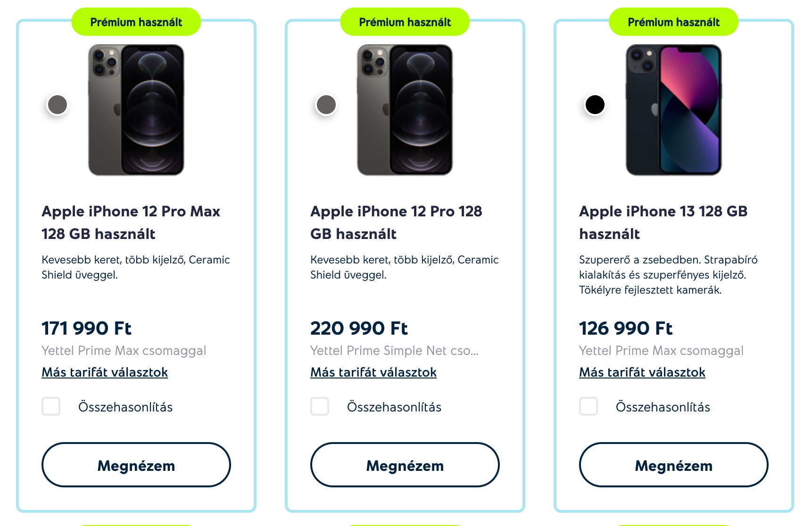Click Más tarifát választok under 220 990 Ft

(373, 372)
